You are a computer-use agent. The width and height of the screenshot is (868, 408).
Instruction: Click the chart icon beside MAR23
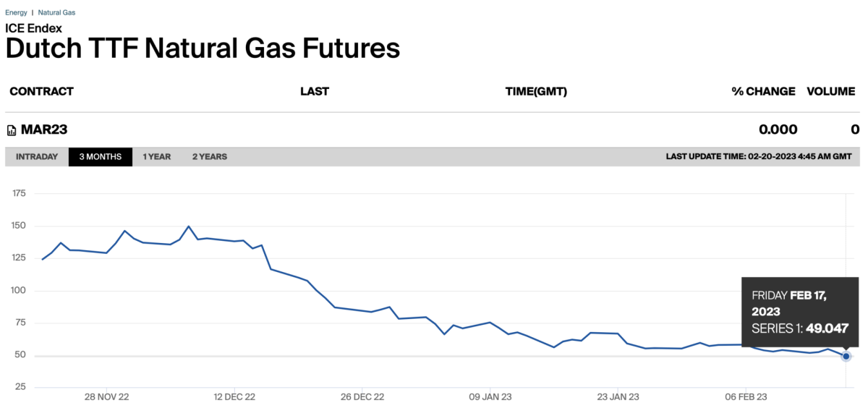coord(12,130)
